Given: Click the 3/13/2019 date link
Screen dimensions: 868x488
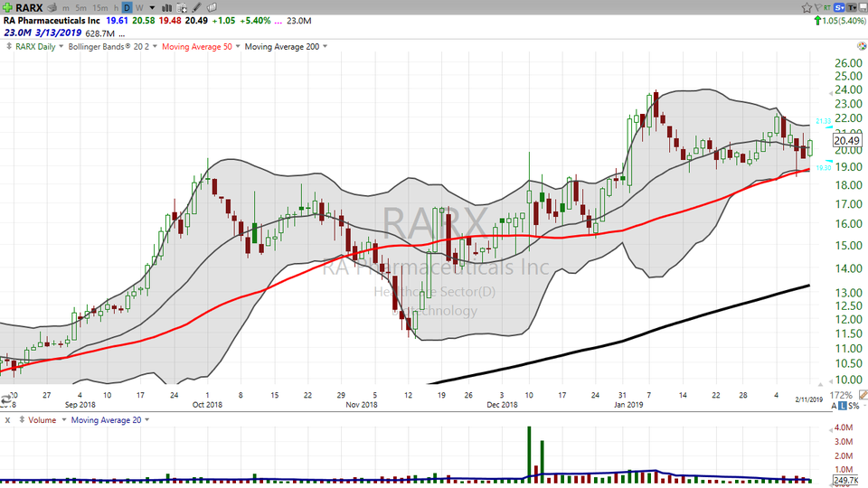Looking at the screenshot, I should pyautogui.click(x=58, y=33).
